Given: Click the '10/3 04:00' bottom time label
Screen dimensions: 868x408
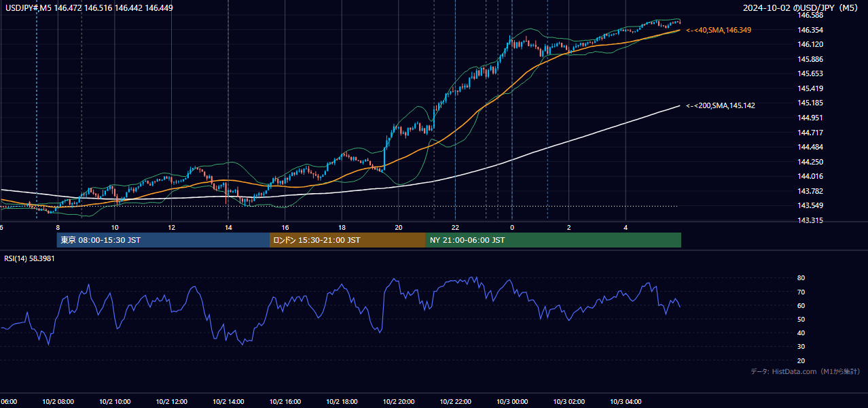Looking at the screenshot, I should pos(626,401).
